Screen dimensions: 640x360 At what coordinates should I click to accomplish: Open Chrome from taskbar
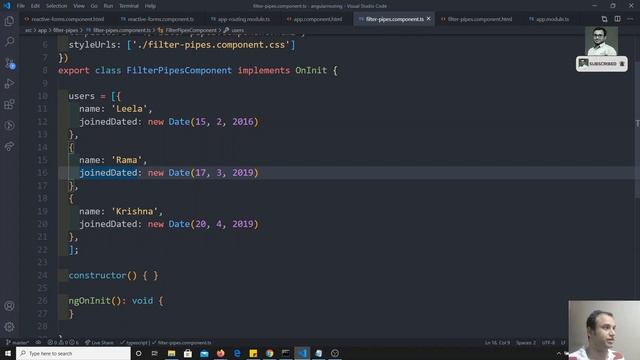pyautogui.click(x=269, y=353)
